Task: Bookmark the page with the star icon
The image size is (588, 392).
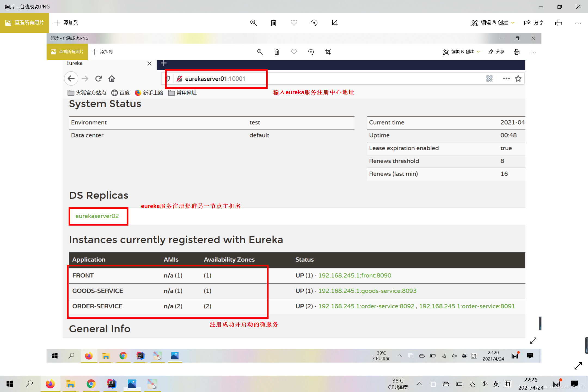Action: [518, 79]
